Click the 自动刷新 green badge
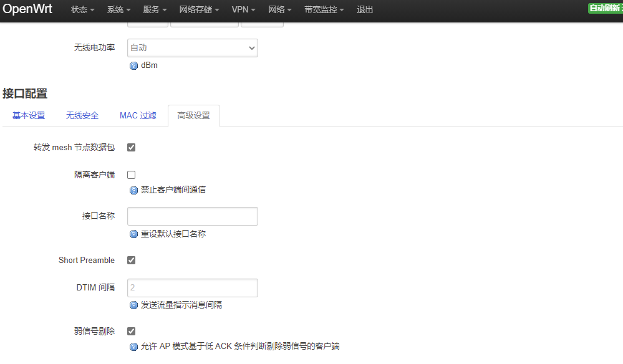Image resolution: width=623 pixels, height=364 pixels. (606, 8)
